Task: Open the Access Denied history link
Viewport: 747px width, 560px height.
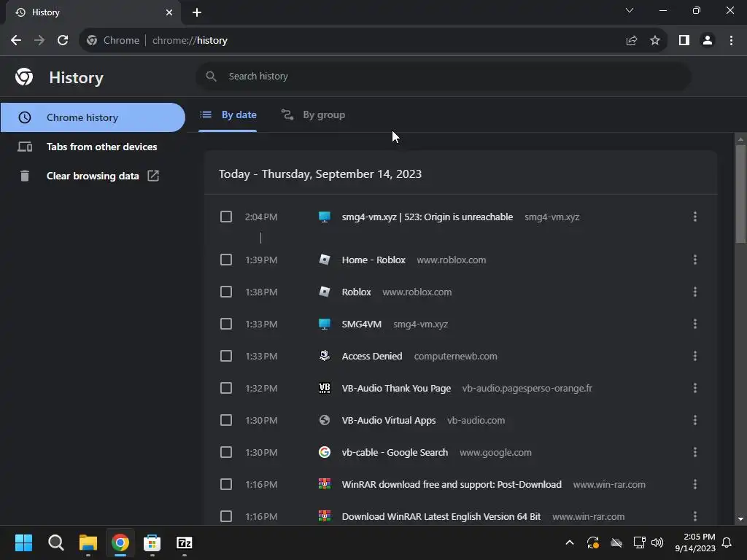Action: click(372, 356)
